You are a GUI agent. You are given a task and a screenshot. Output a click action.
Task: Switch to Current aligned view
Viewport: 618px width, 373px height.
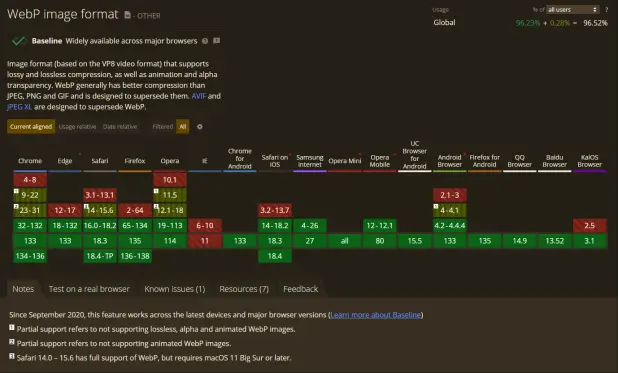(31, 127)
